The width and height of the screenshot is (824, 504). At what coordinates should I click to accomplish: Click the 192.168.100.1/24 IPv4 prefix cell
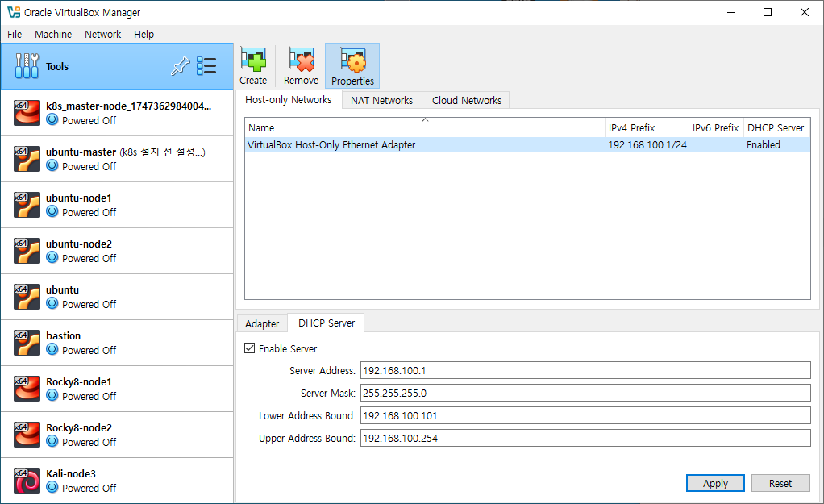[647, 144]
